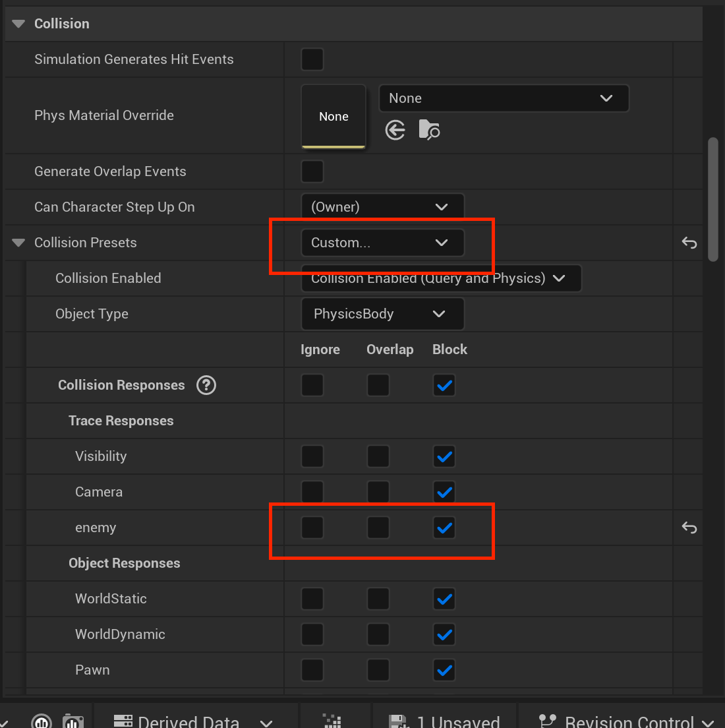Open Revision Control menu in status bar
Viewport: 725px width, 728px height.
click(627, 721)
